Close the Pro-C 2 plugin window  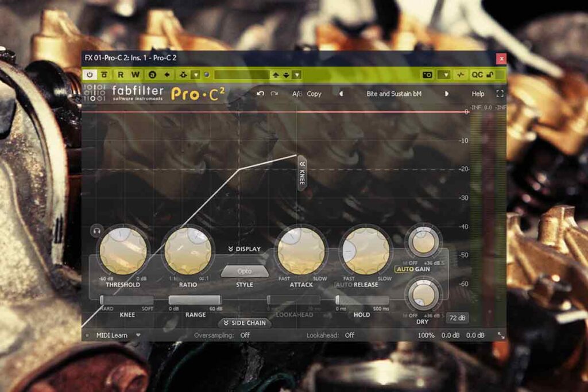[501, 59]
